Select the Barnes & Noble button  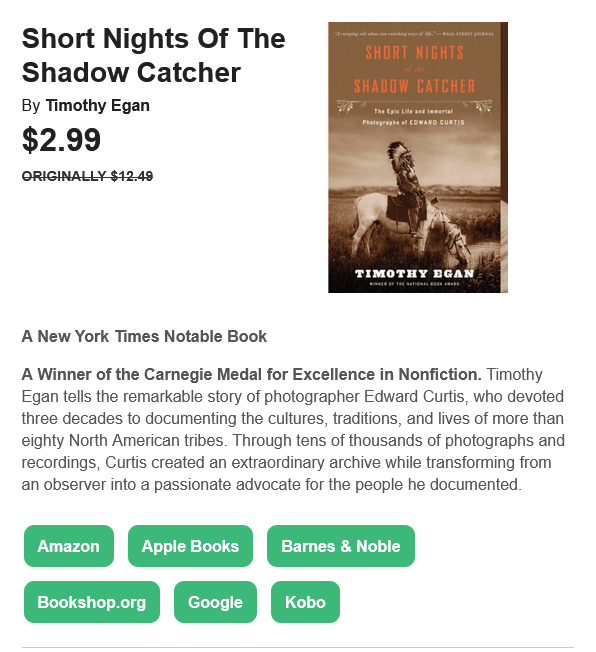click(341, 546)
